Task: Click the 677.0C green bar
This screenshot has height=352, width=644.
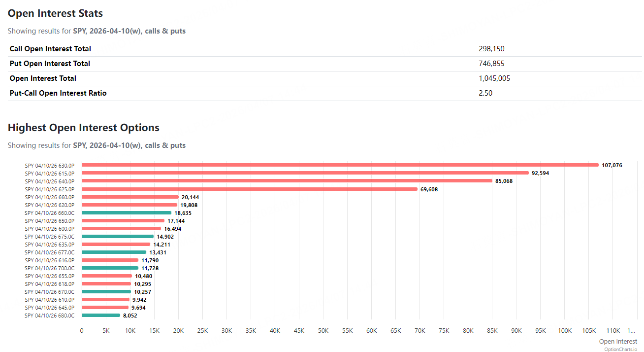Action: [114, 252]
